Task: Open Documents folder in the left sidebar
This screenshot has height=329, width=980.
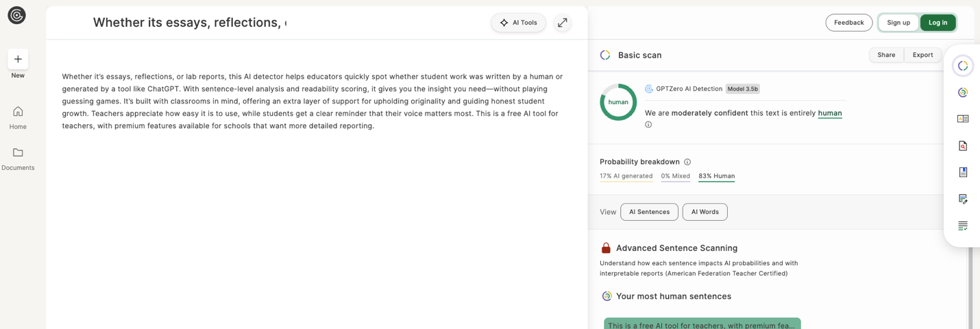Action: (x=18, y=158)
